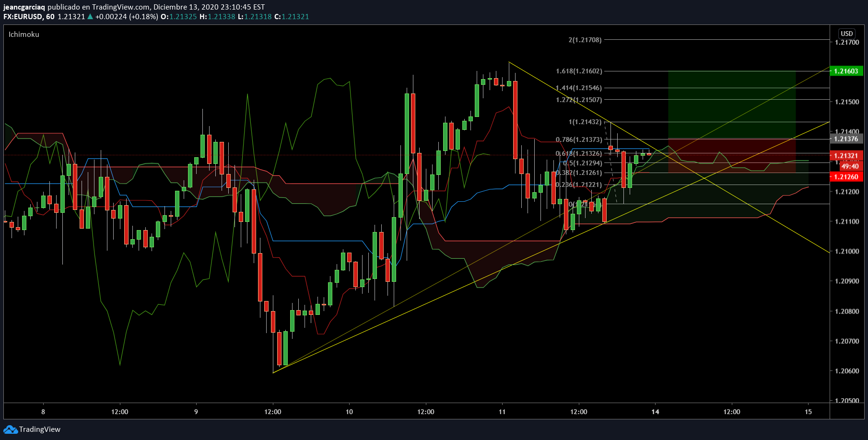
Task: Click the O:1.21325 open value
Action: point(178,17)
